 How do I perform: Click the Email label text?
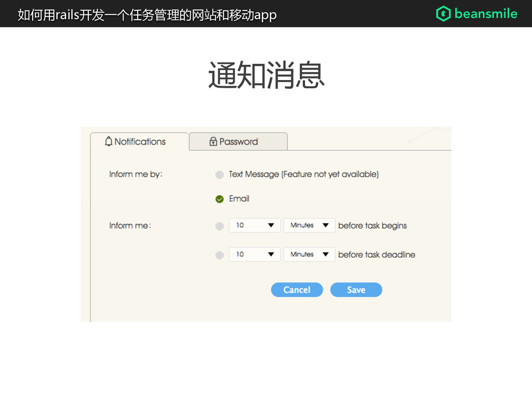click(x=239, y=198)
